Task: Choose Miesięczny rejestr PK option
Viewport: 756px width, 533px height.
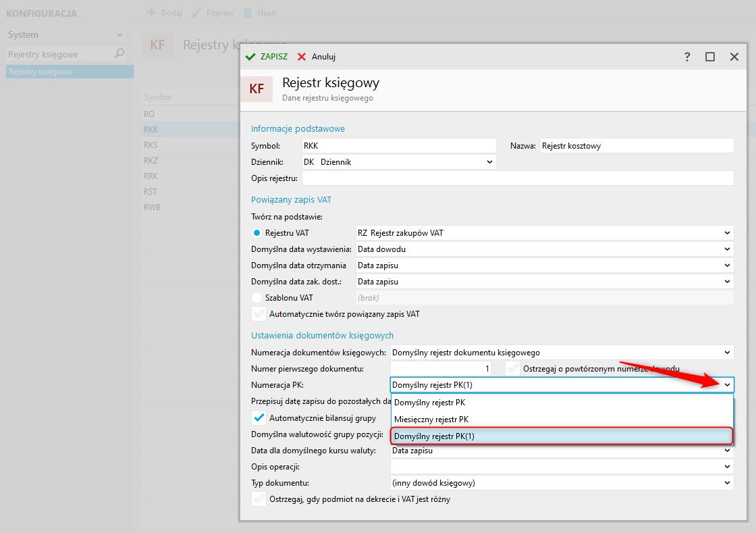Action: (562, 419)
